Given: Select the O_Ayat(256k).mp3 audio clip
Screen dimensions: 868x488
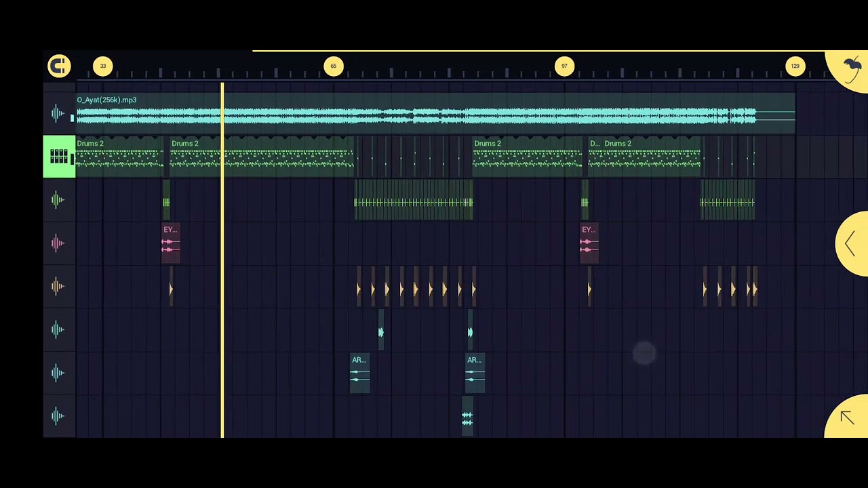Looking at the screenshot, I should click(435, 113).
